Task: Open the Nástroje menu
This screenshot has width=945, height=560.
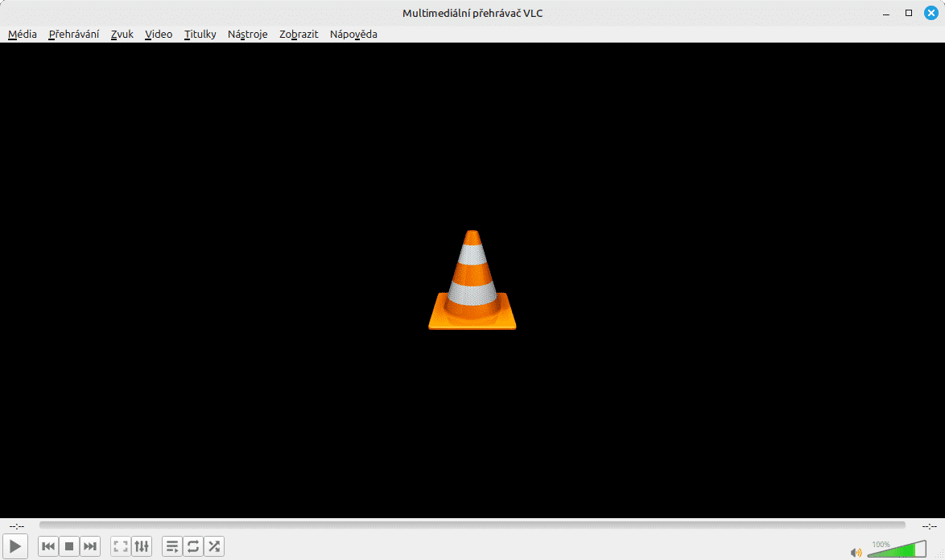Action: pyautogui.click(x=247, y=34)
